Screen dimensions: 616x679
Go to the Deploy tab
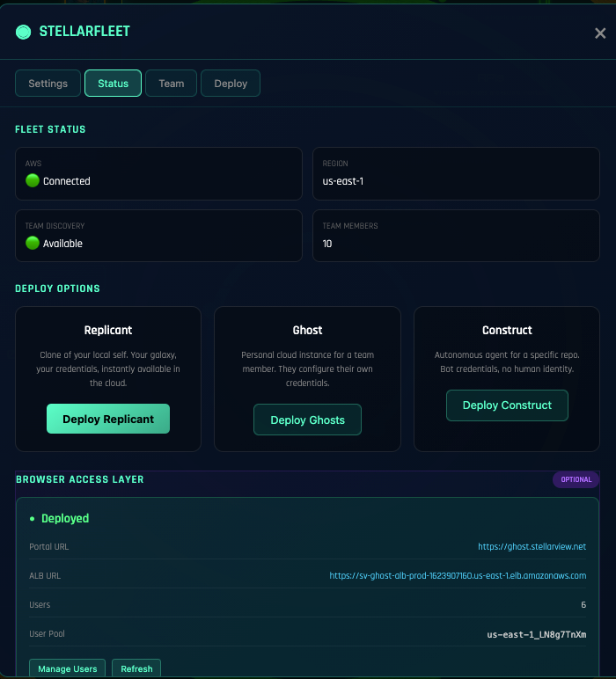tap(231, 84)
